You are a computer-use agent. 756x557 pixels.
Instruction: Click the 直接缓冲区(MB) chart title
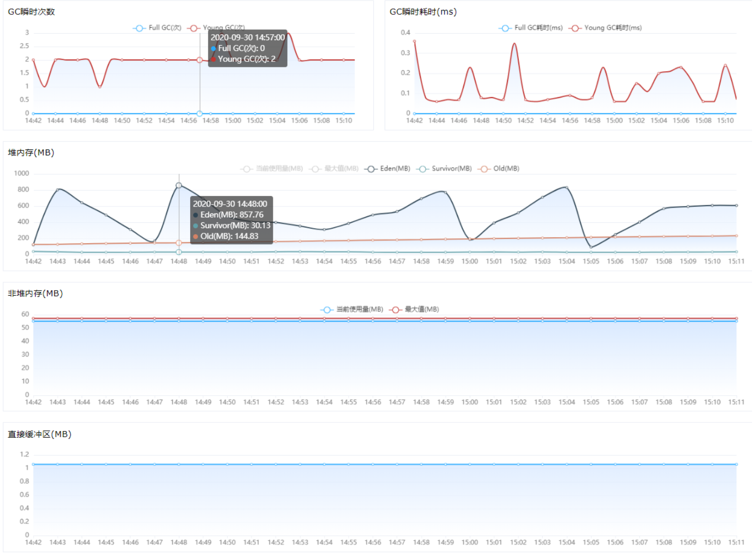(40, 434)
